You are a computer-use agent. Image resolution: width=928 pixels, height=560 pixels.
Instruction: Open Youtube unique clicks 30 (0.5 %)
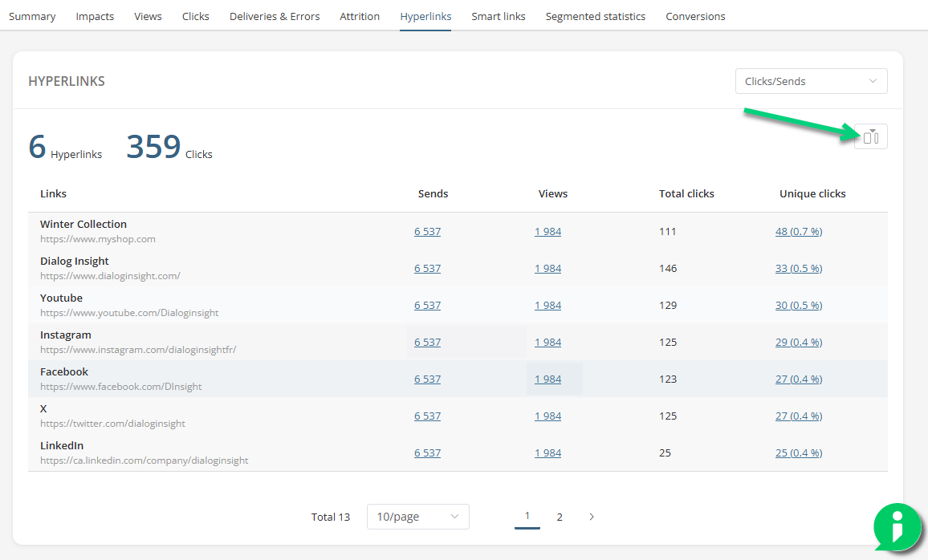pos(799,306)
